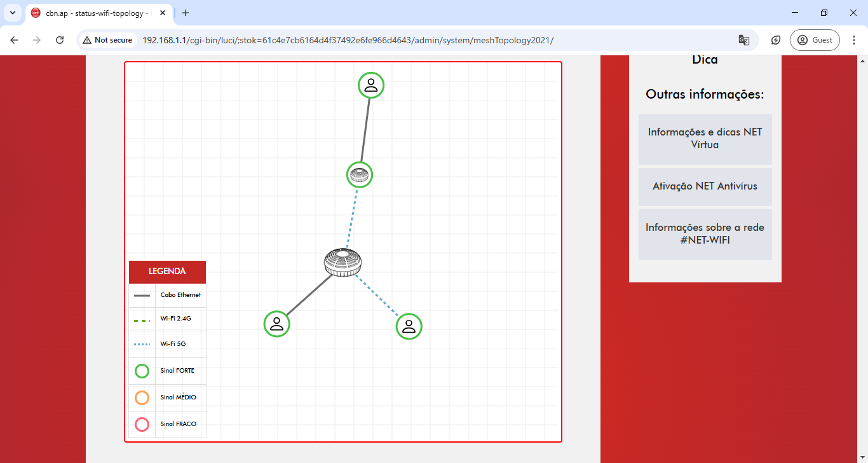This screenshot has height=463, width=868.
Task: Click Ativação NET Antivírus button
Action: pyautogui.click(x=705, y=186)
